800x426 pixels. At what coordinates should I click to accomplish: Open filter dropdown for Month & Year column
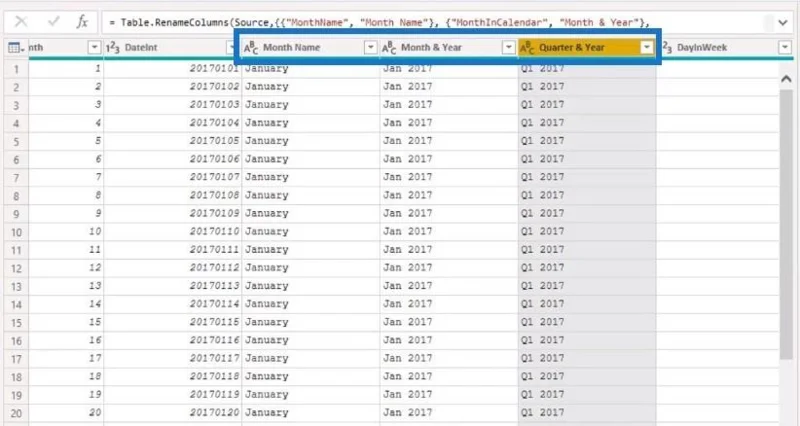coord(509,47)
